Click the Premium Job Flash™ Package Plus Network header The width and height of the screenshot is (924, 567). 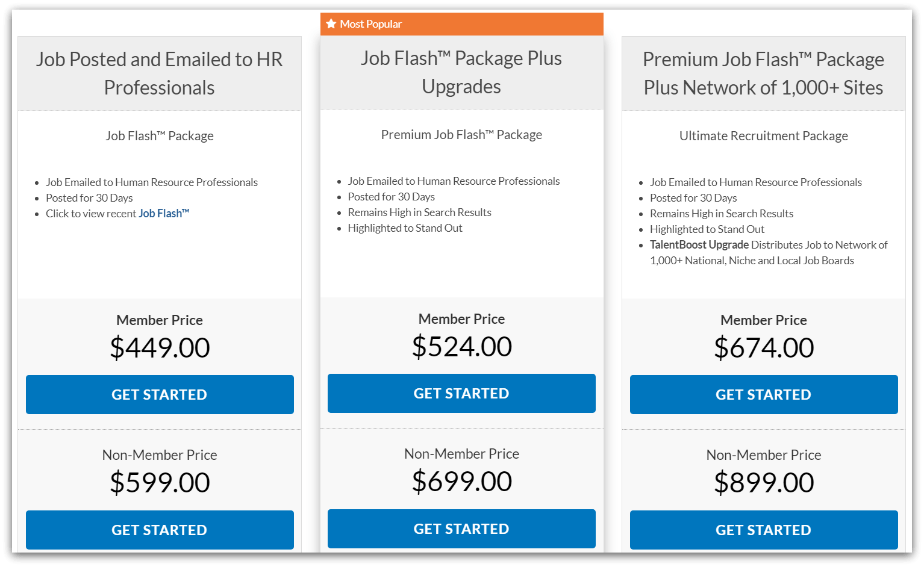[763, 73]
